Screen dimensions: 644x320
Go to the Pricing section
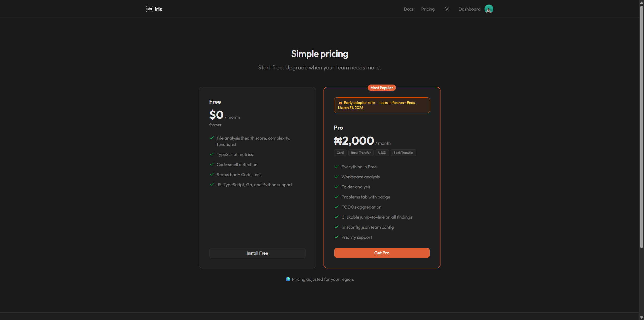coord(428,9)
